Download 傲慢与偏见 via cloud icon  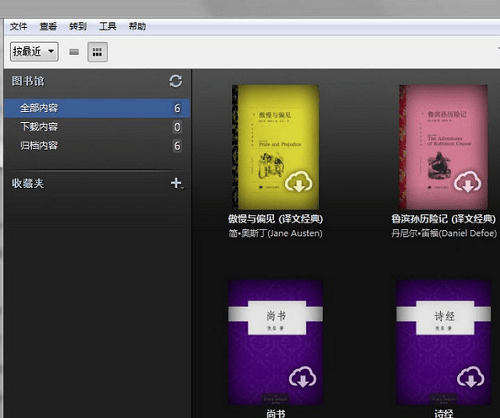pyautogui.click(x=299, y=182)
